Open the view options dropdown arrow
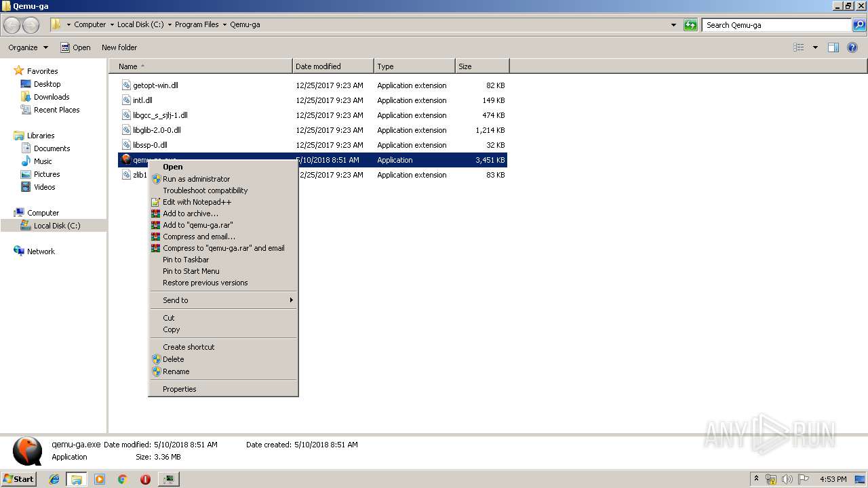 click(815, 47)
